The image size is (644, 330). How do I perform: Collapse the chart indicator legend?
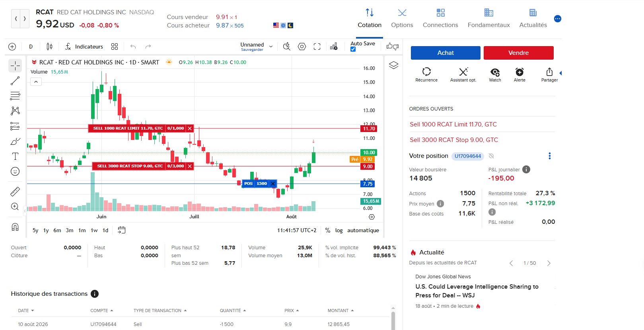click(x=36, y=82)
